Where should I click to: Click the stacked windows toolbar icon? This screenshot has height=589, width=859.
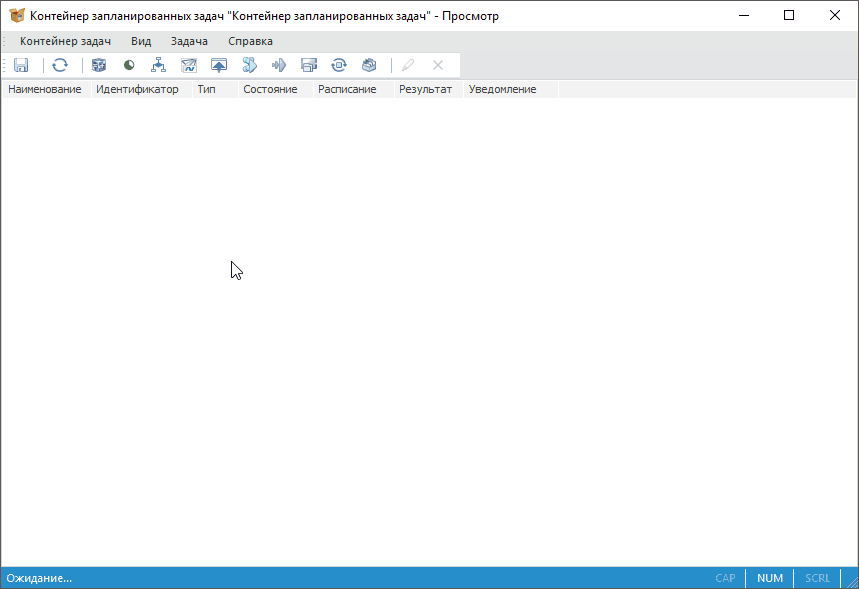pyautogui.click(x=309, y=65)
